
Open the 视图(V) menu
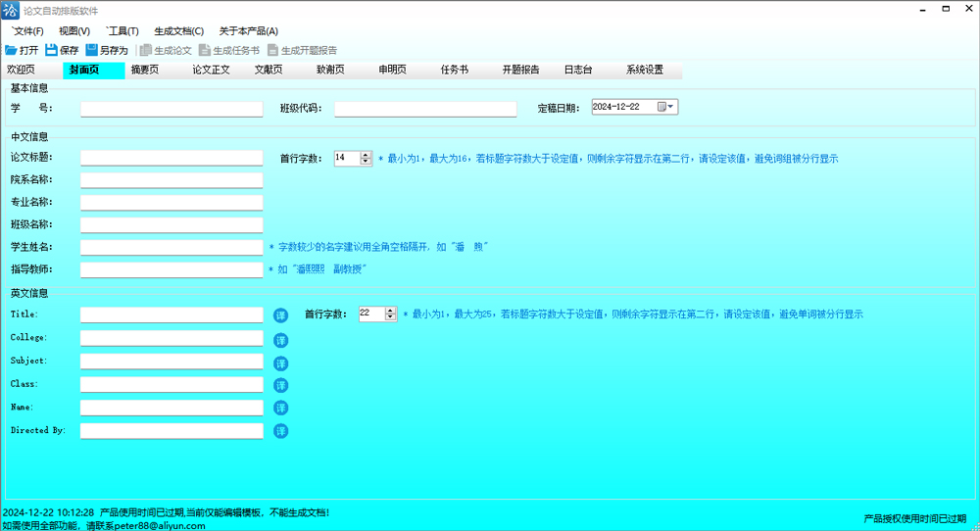[x=74, y=31]
